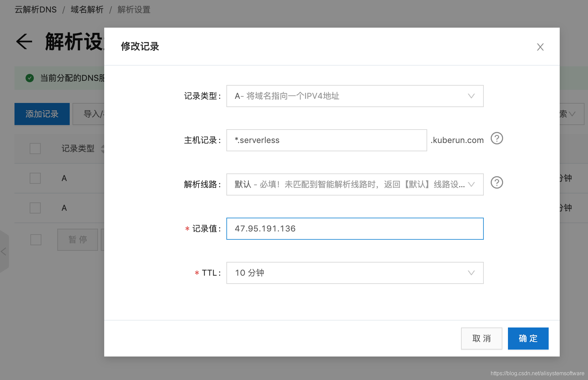Open the TTL 10 分钟 dropdown
Screen dimensions: 588x380
[x=355, y=273]
